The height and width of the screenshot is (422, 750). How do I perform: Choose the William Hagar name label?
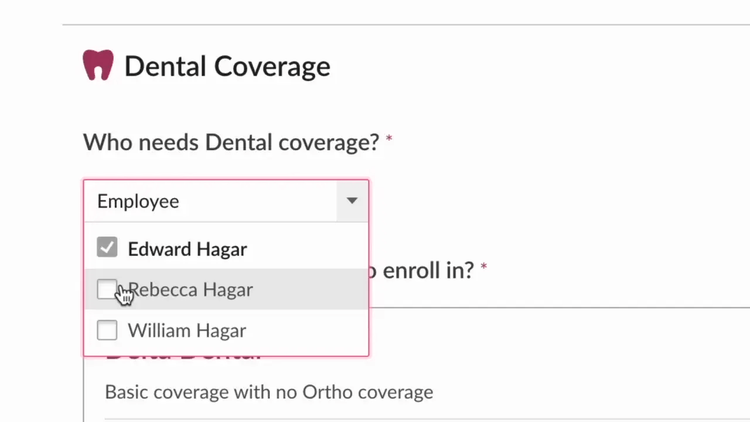click(187, 331)
